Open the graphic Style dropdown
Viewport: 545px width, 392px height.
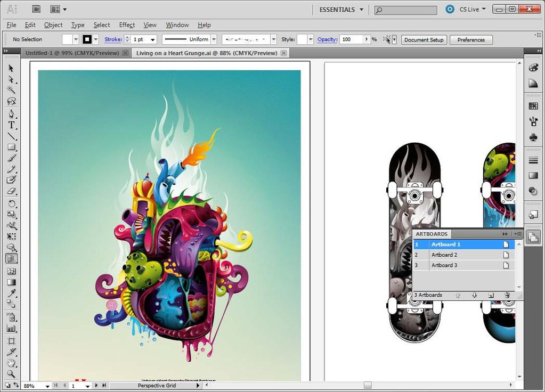point(311,39)
